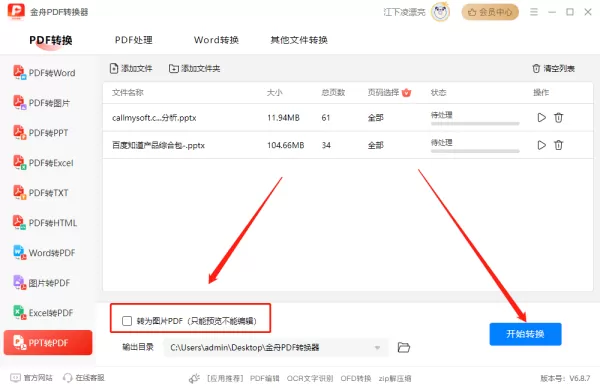Click 百度知道 row progress bar

475,151
